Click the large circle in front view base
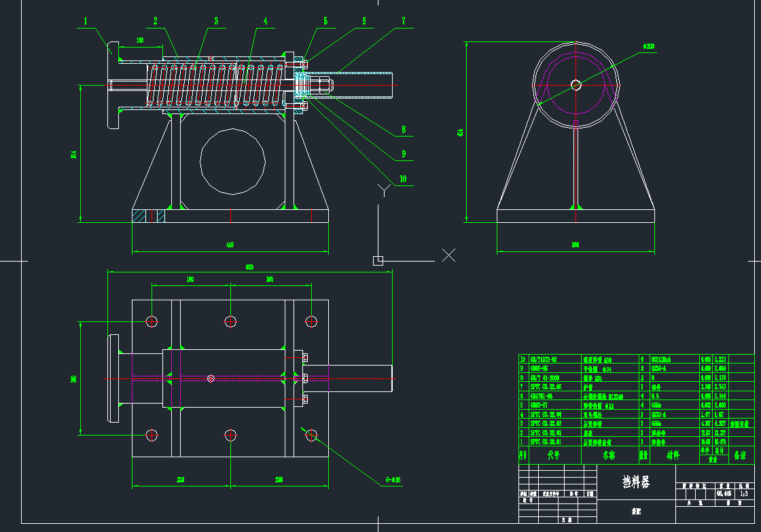The height and width of the screenshot is (532, 761). [232, 160]
